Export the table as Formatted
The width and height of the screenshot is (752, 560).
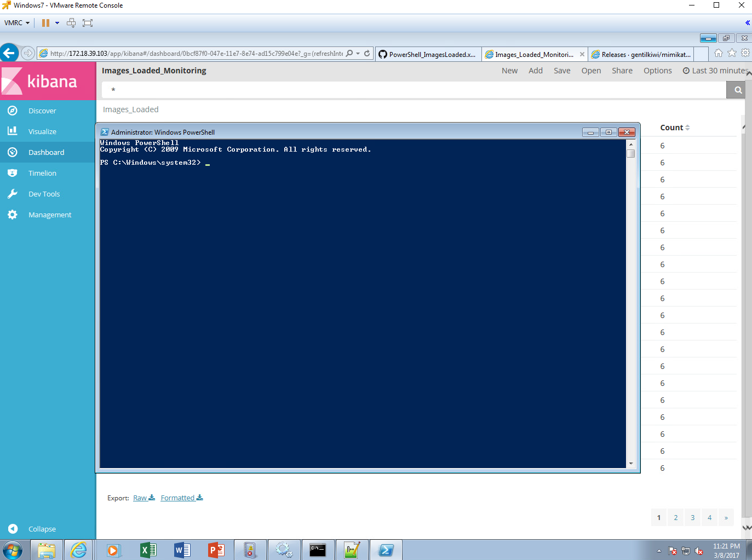pyautogui.click(x=182, y=498)
